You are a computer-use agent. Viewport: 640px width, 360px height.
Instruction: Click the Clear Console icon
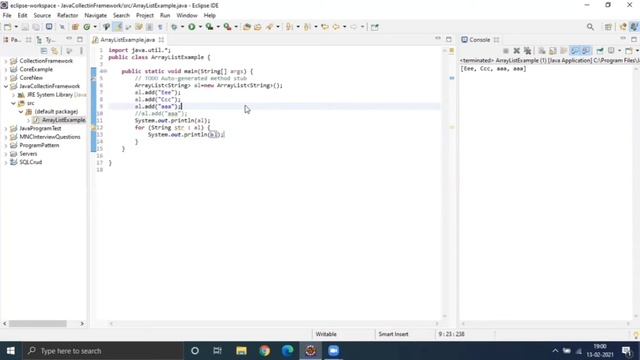(542, 51)
